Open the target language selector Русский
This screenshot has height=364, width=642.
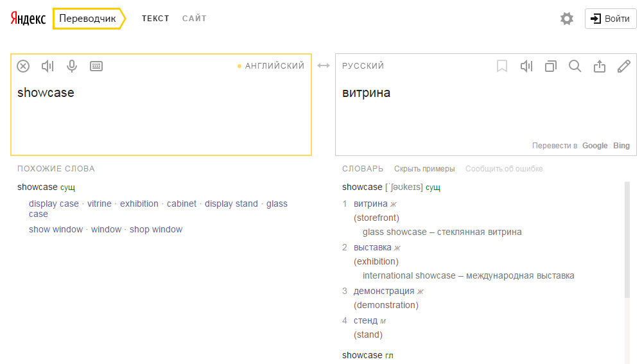pos(363,66)
